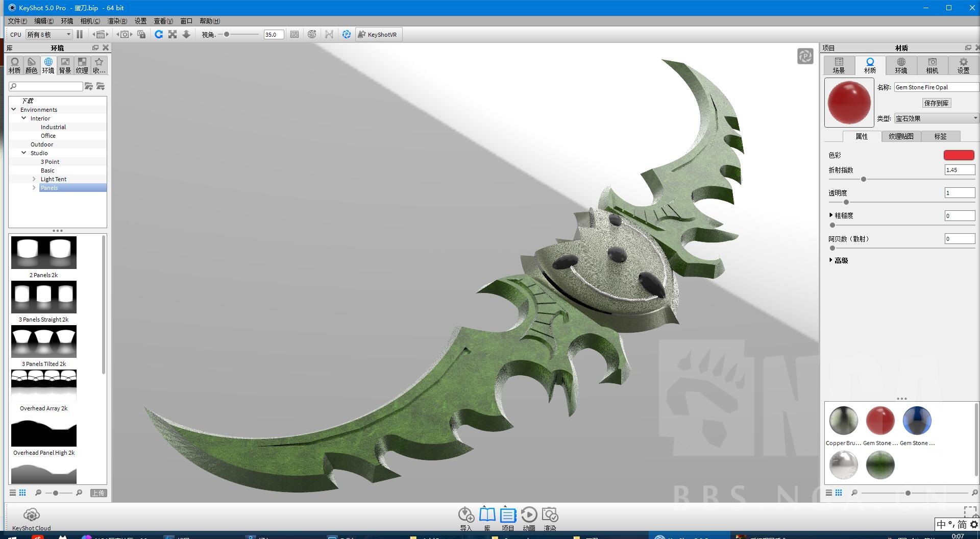The image size is (980, 539).
Task: Open the library Textures tab
Action: point(82,65)
